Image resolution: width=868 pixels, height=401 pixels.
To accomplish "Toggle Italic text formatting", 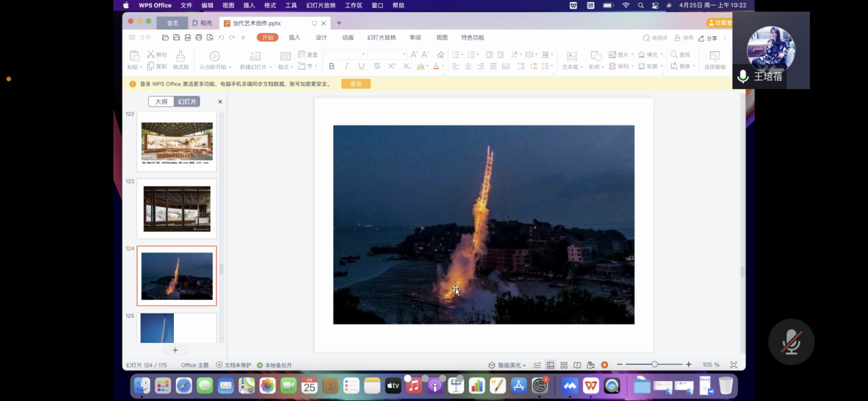I will pos(346,66).
